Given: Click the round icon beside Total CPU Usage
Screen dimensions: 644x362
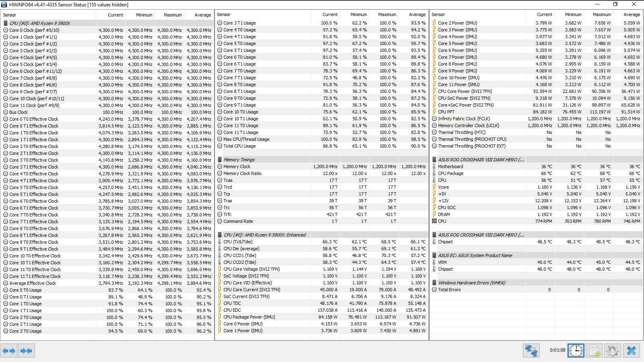Looking at the screenshot, I should 220,146.
